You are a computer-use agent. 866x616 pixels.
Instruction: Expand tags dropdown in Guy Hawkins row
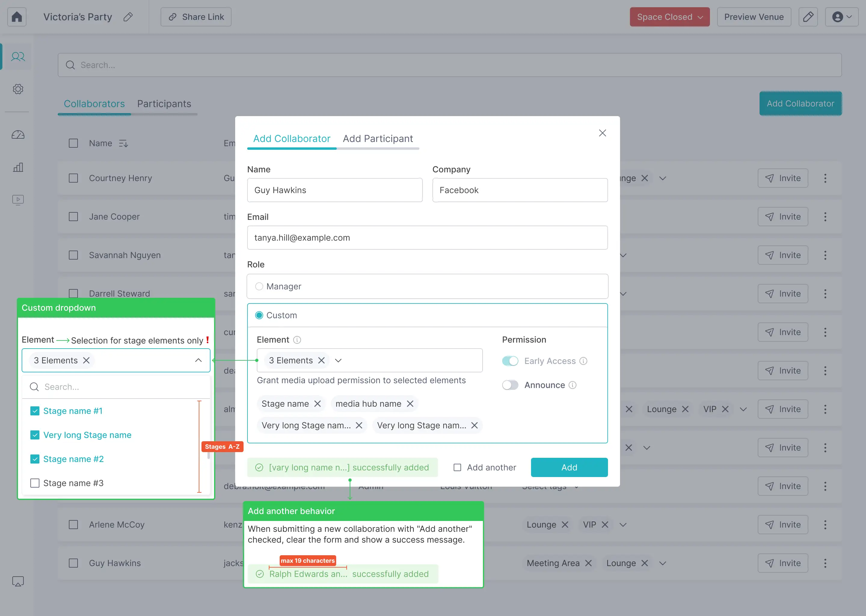(x=662, y=563)
